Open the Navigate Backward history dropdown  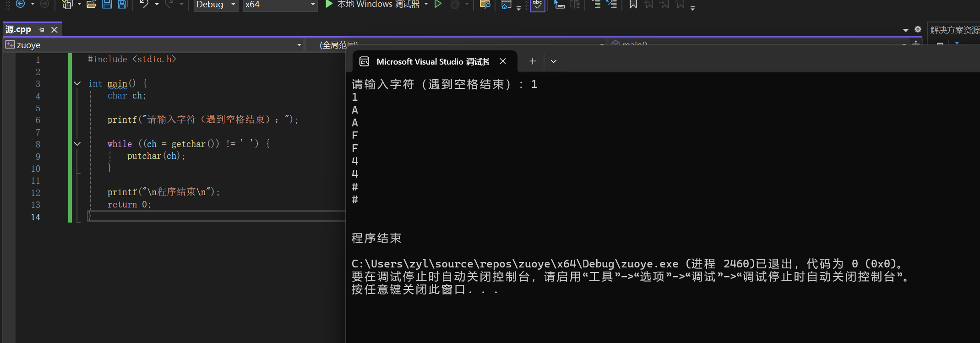click(x=33, y=4)
